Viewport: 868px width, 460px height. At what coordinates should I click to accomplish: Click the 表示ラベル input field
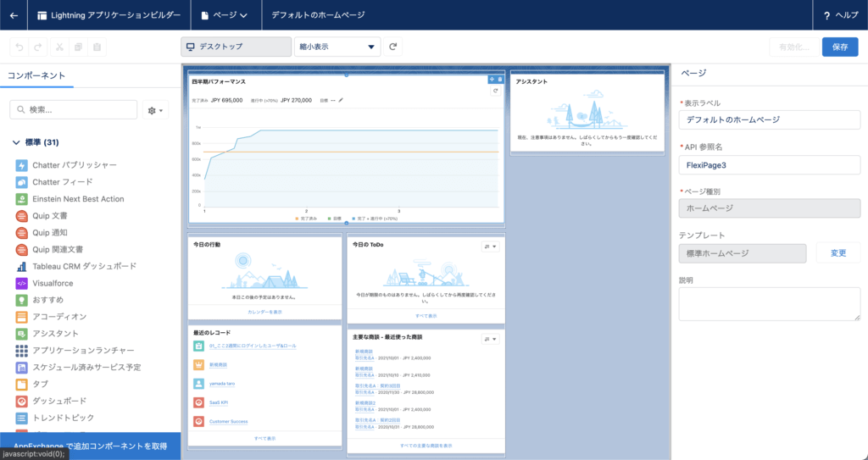pos(769,120)
